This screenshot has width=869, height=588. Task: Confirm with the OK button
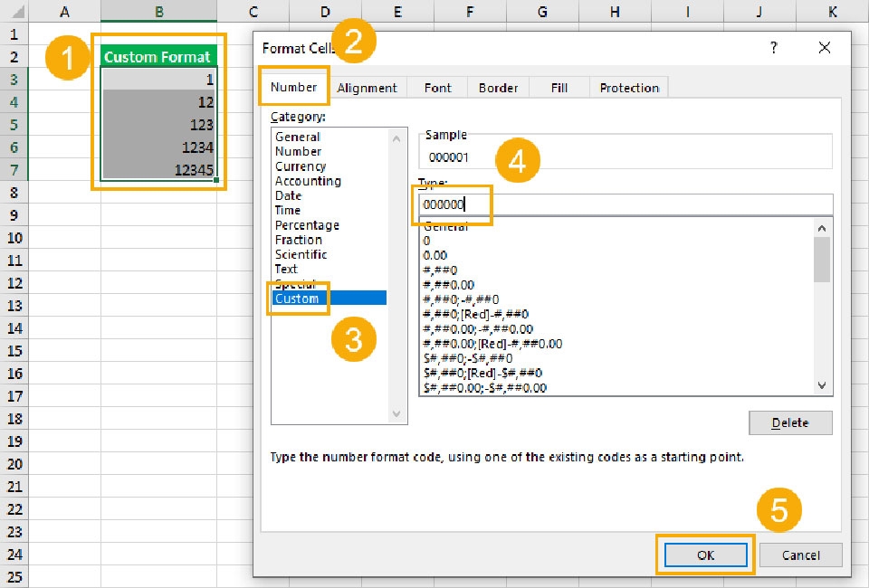click(x=705, y=555)
